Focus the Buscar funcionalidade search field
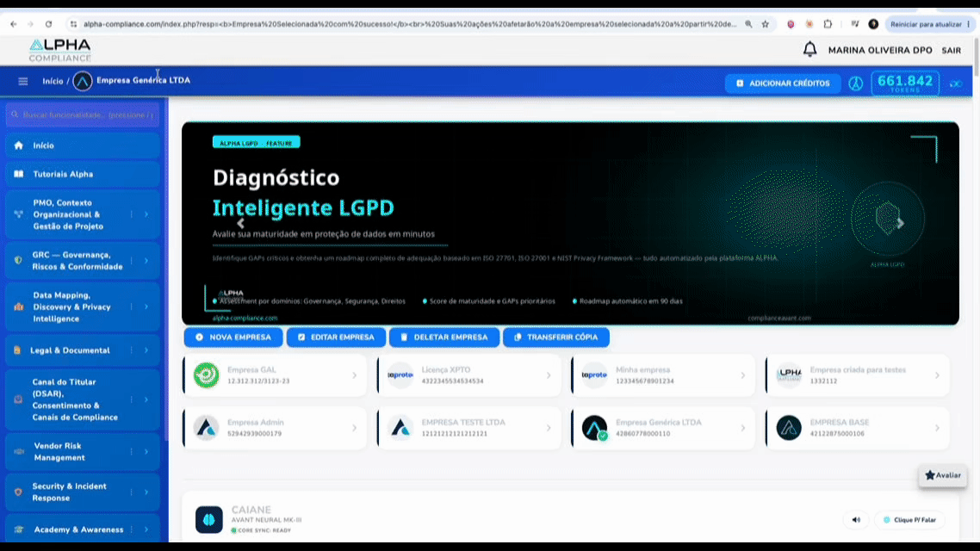 pyautogui.click(x=83, y=115)
